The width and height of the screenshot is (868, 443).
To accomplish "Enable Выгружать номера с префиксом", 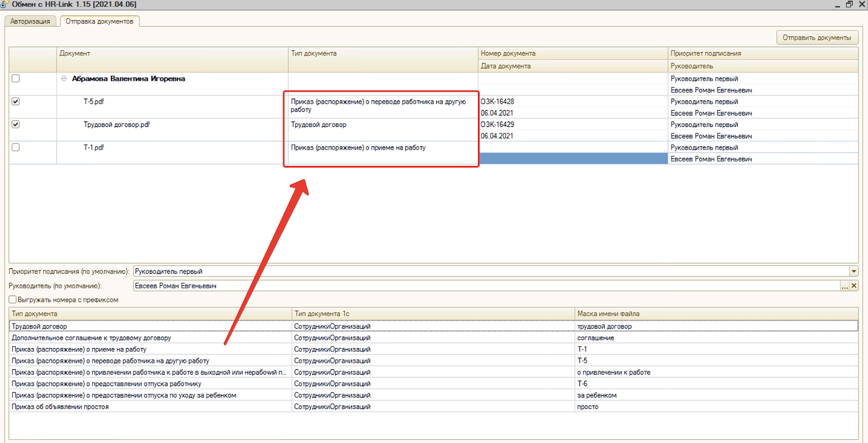I will click(12, 299).
